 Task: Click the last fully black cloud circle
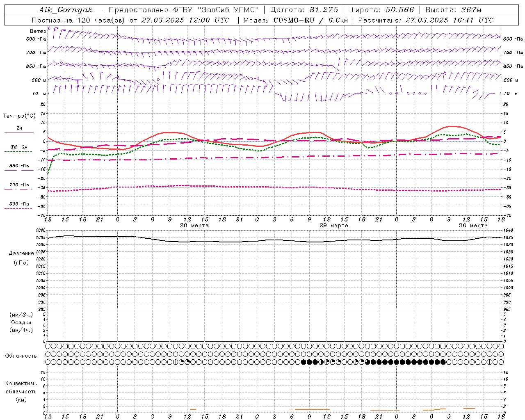click(x=443, y=362)
